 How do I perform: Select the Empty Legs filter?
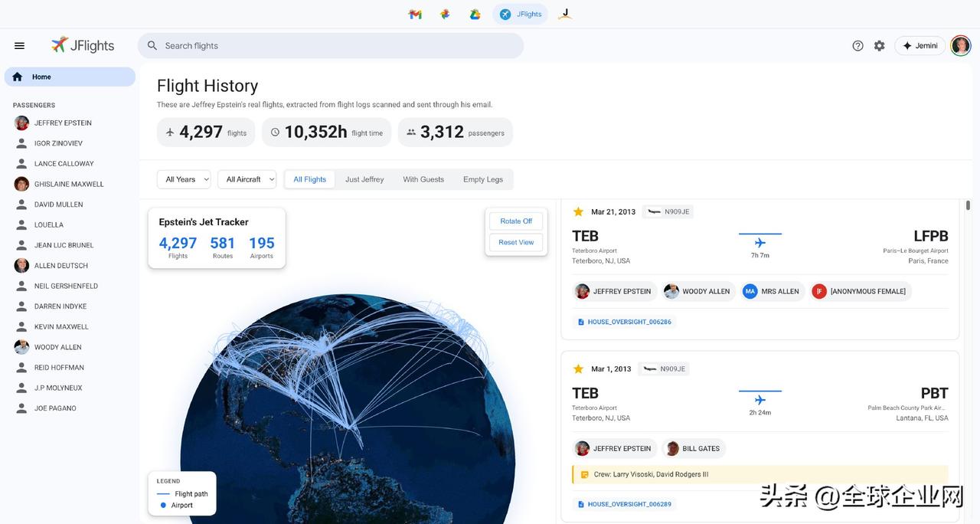(x=483, y=179)
